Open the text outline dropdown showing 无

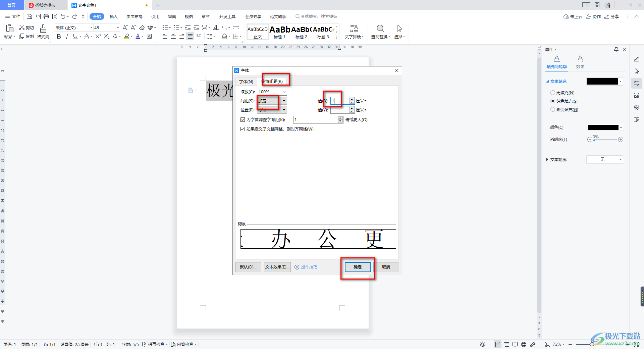604,159
